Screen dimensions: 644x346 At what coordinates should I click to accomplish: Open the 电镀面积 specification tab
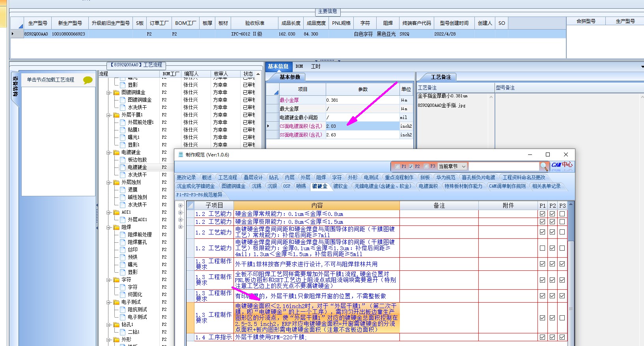coord(428,186)
